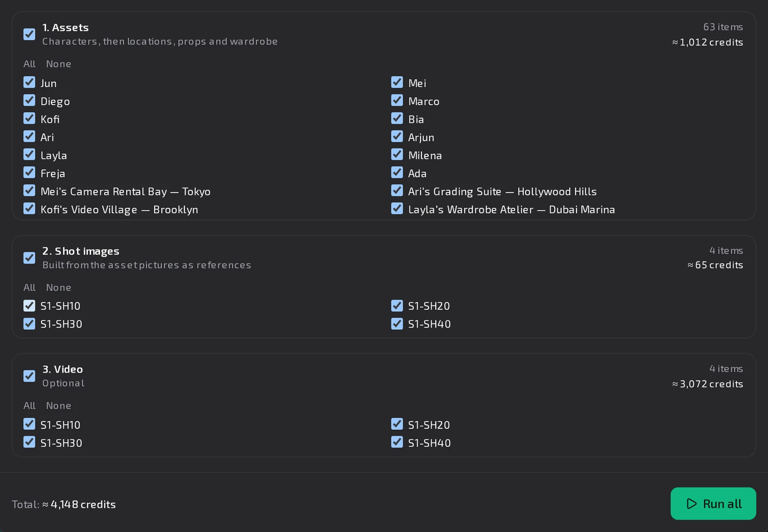Click the Run all button
768x532 pixels.
[x=713, y=504]
